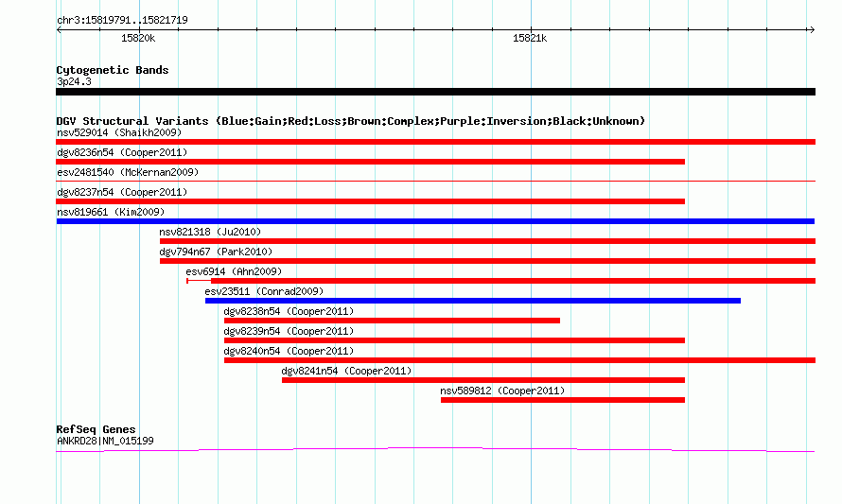Image resolution: width=842 pixels, height=504 pixels.
Task: Click the thin esv2481540 (McKernan2009) variant line
Action: click(x=435, y=182)
